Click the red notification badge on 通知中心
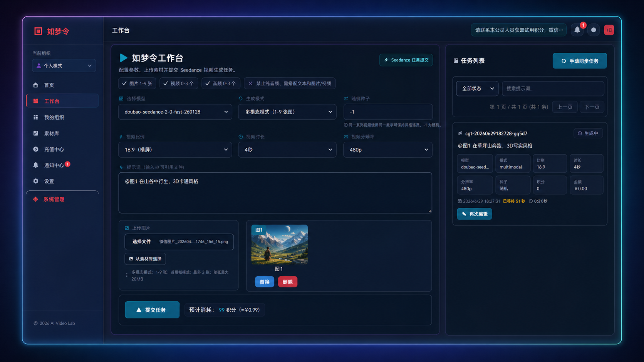Viewport: 644px width, 362px height. coord(67,164)
